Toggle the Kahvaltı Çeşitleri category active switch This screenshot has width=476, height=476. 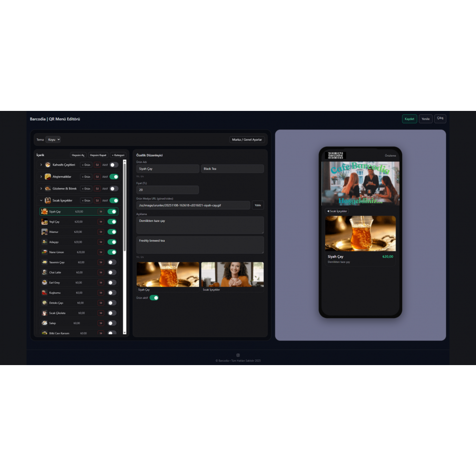point(114,165)
